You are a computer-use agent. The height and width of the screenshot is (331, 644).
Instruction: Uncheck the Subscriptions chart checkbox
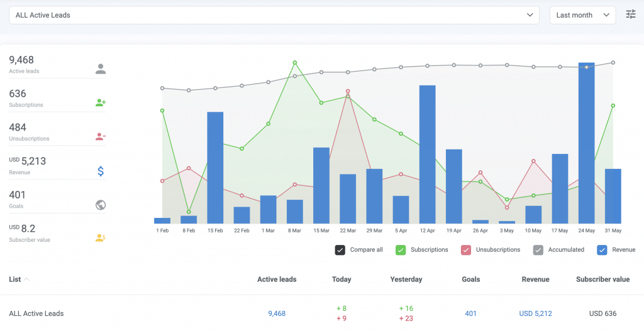401,250
